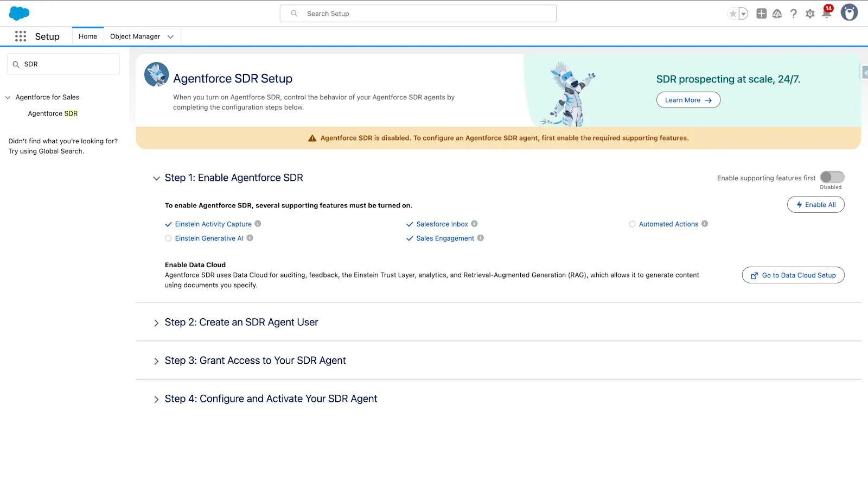This screenshot has height=480, width=868.
Task: Open the global actions plus icon
Action: (x=762, y=14)
